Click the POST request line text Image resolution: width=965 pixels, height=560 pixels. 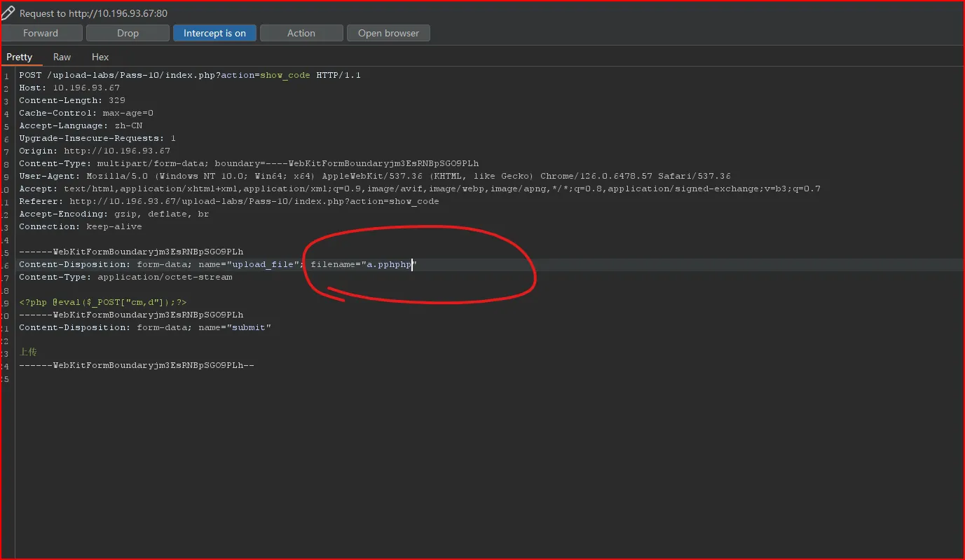pos(190,75)
